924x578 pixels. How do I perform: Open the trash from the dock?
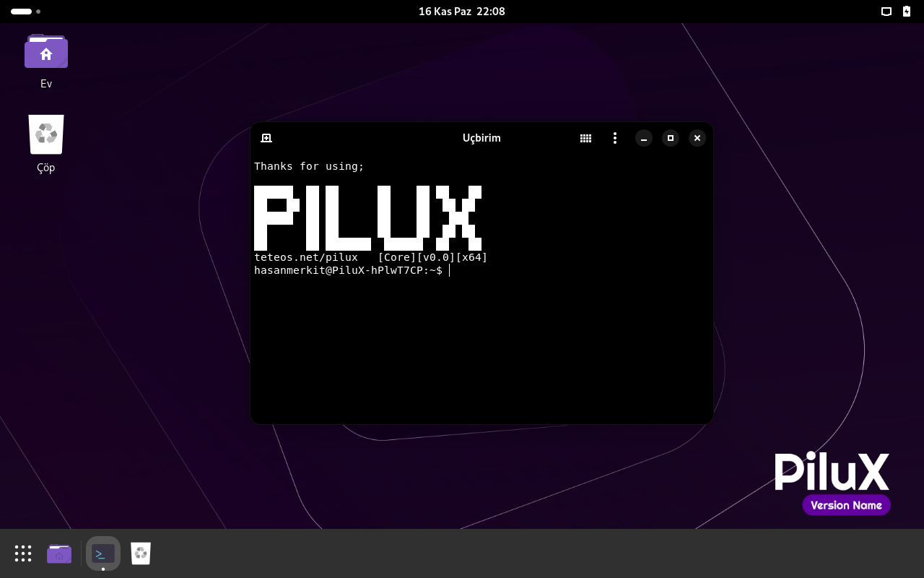pos(141,553)
